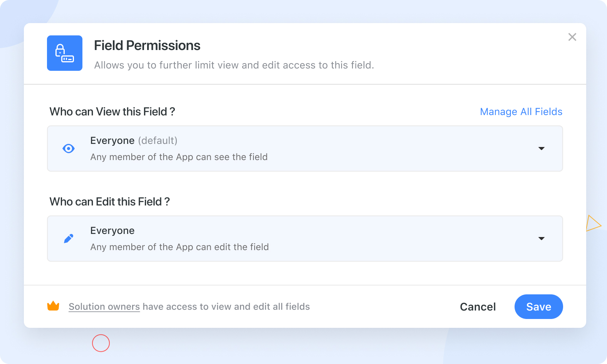Screen dimensions: 607x364
Task: Close the Field Permissions dialog
Action: (x=572, y=37)
